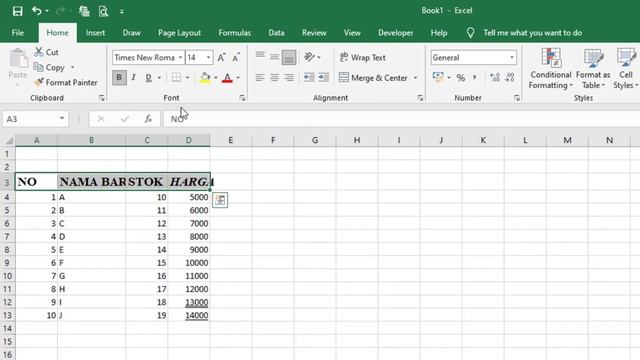Screen dimensions: 640x360
Task: Toggle Bold formatting
Action: point(119,78)
